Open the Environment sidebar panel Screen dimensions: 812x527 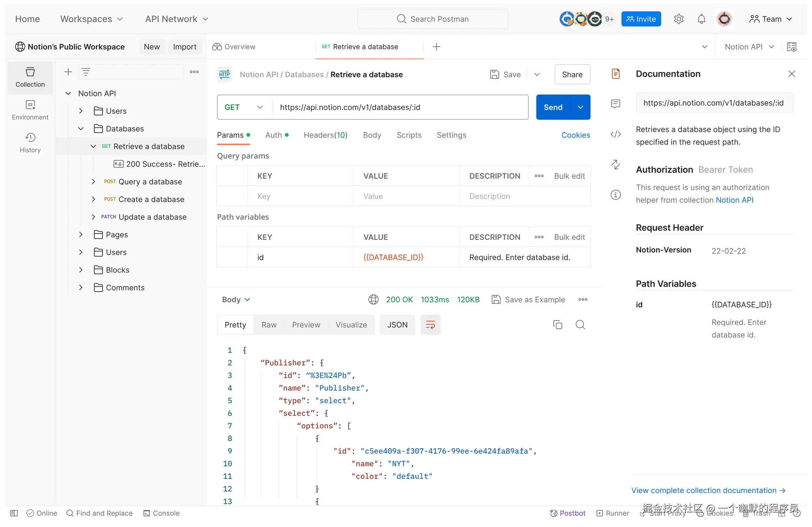click(30, 110)
